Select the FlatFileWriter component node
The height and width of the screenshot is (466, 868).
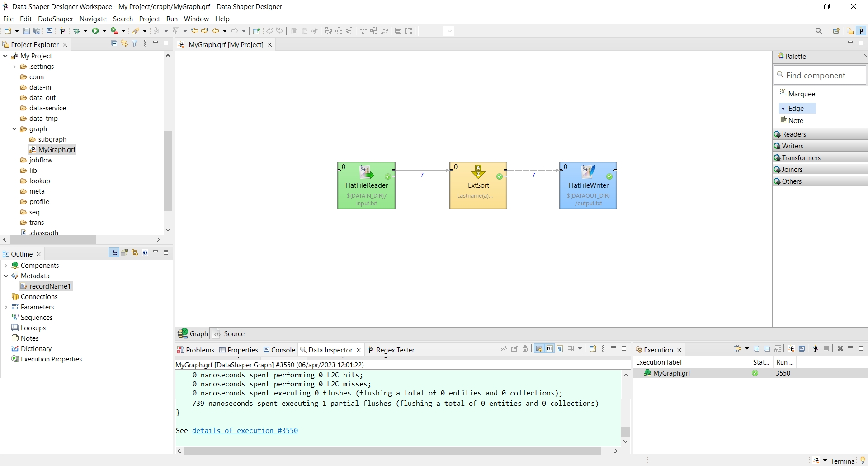coord(588,185)
